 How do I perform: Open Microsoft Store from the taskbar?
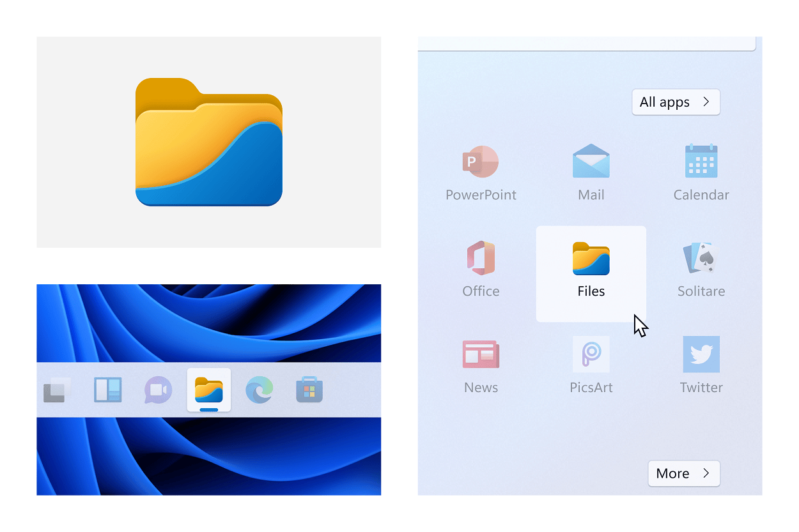tap(309, 390)
